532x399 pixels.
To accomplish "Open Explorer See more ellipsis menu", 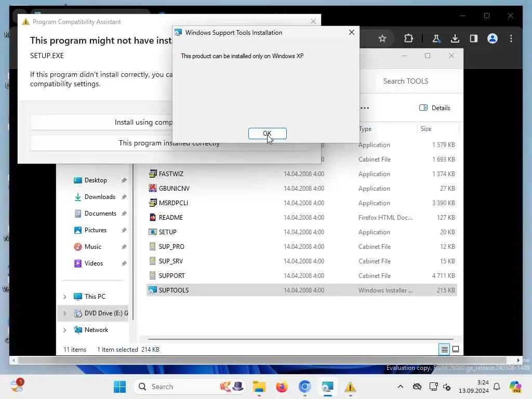I will click(x=365, y=108).
